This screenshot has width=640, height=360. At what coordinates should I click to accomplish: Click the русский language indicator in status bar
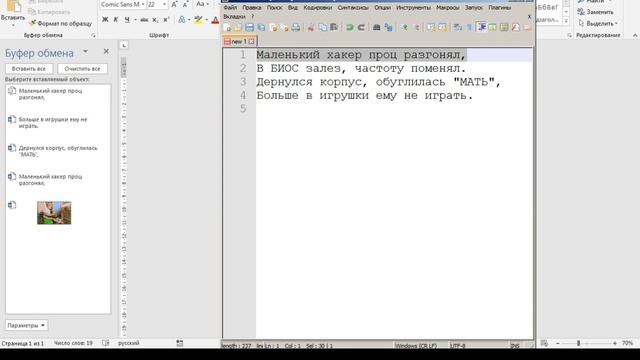[x=129, y=343]
